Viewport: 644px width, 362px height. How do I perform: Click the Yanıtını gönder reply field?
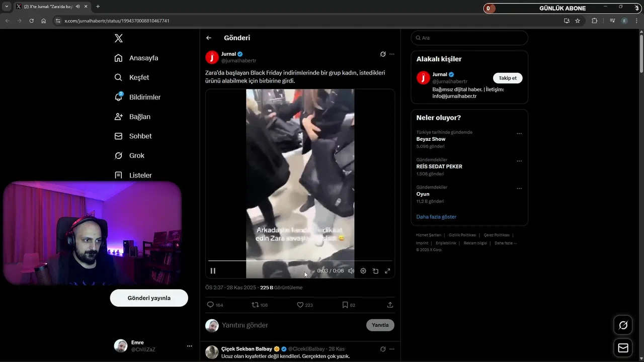coord(292,325)
